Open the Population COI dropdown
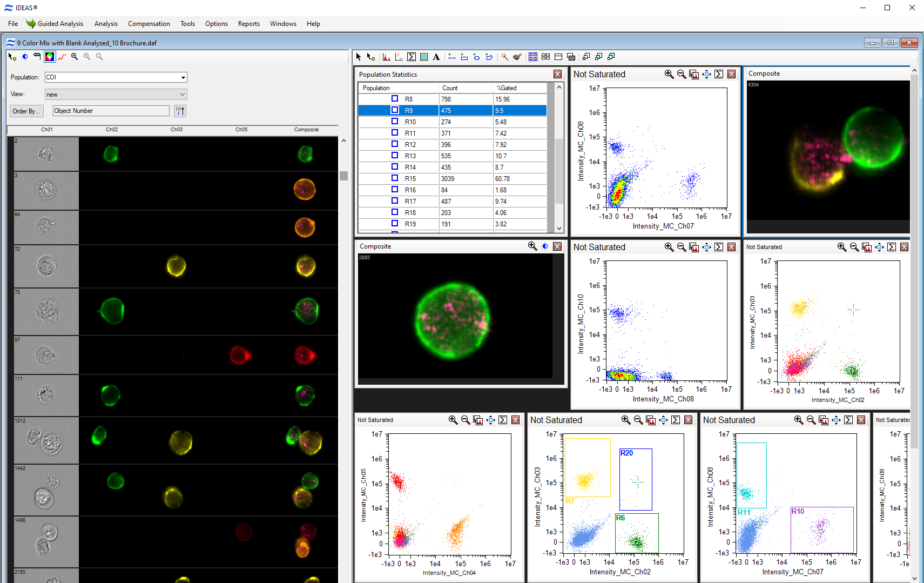Screen dimensions: 924x583 coord(183,77)
